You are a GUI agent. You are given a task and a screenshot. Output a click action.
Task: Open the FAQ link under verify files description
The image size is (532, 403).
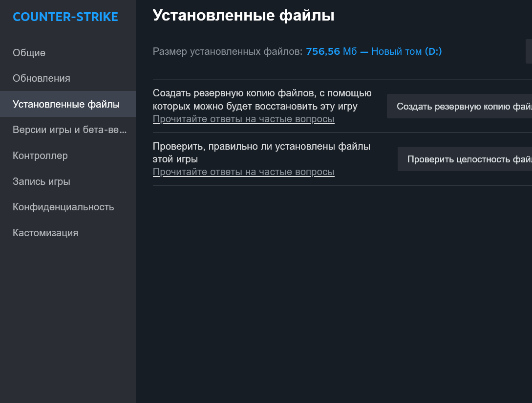coord(243,172)
